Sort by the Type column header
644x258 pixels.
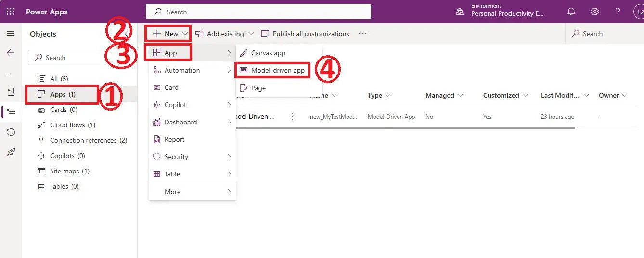[379, 95]
